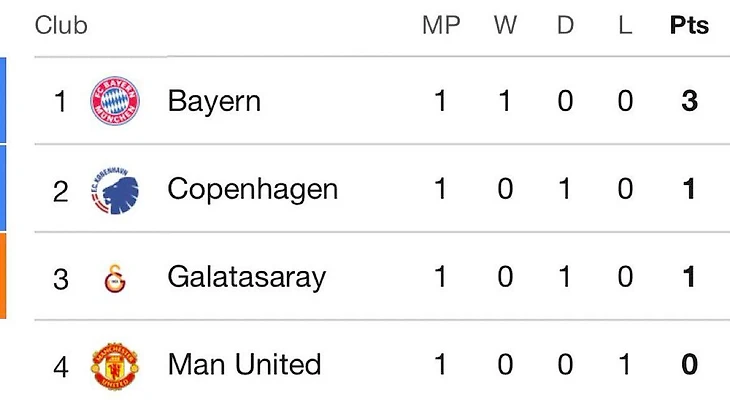The image size is (730, 404).
Task: Click the MP column header
Action: pos(441,25)
